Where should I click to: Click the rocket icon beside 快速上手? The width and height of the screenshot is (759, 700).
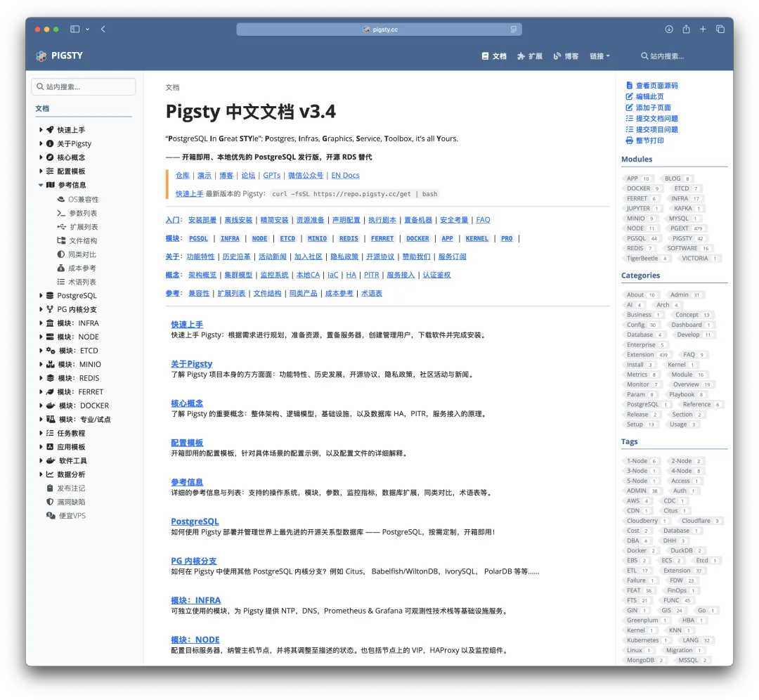(x=50, y=130)
